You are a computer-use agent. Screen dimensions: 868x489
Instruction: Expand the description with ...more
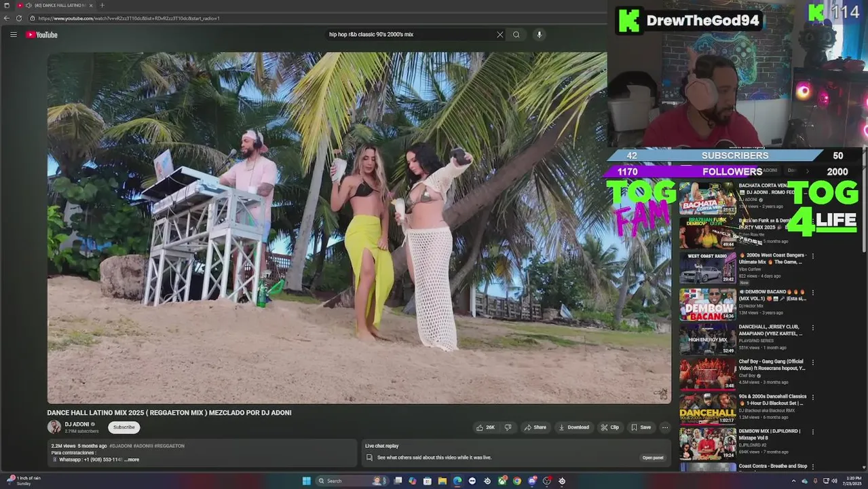132,460
